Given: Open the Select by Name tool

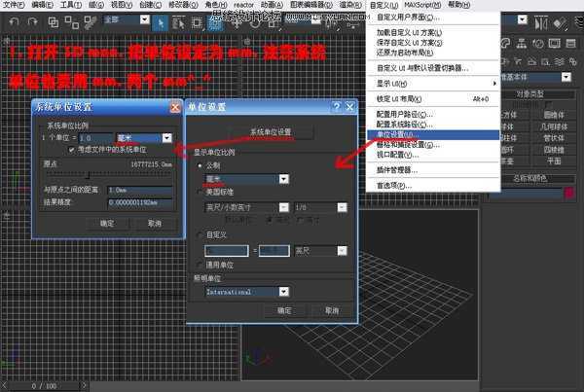Looking at the screenshot, I should (178, 23).
